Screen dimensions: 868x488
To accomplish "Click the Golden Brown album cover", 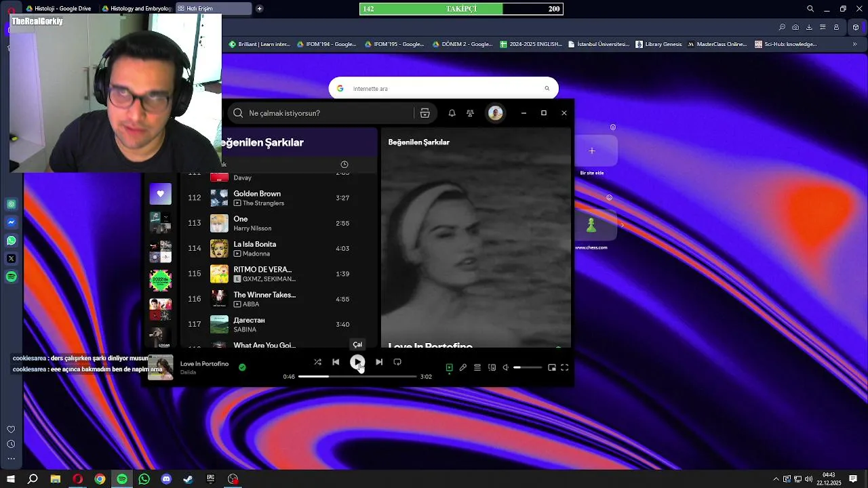I will 219,198.
